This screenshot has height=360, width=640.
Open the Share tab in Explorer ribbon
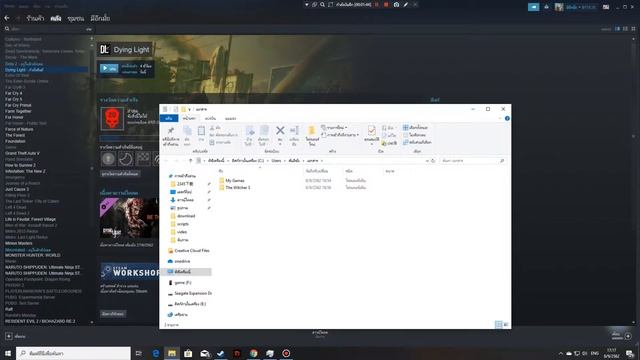tap(210, 118)
